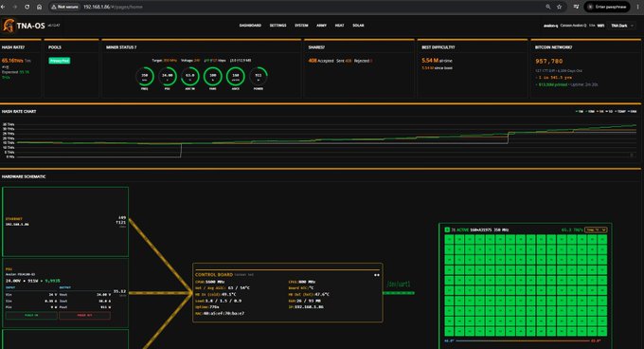Toggle the FAN series in chart legend
Image resolution: width=644 pixels, height=349 pixels.
[x=632, y=111]
